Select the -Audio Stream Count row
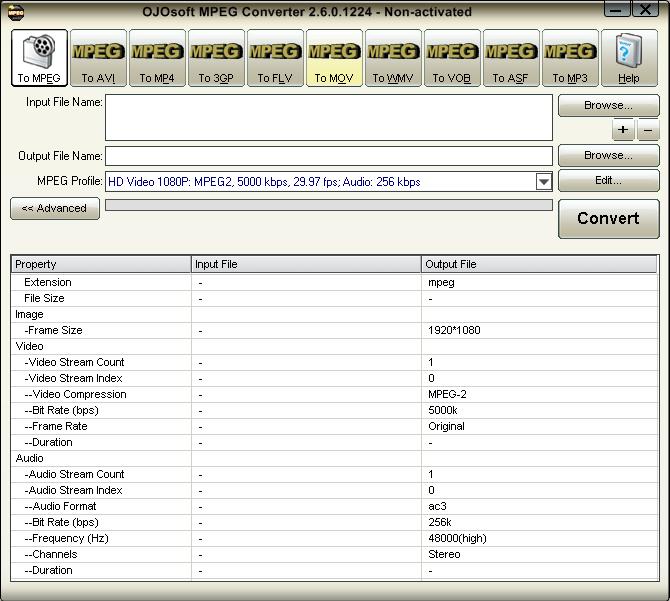This screenshot has width=670, height=601. point(335,474)
